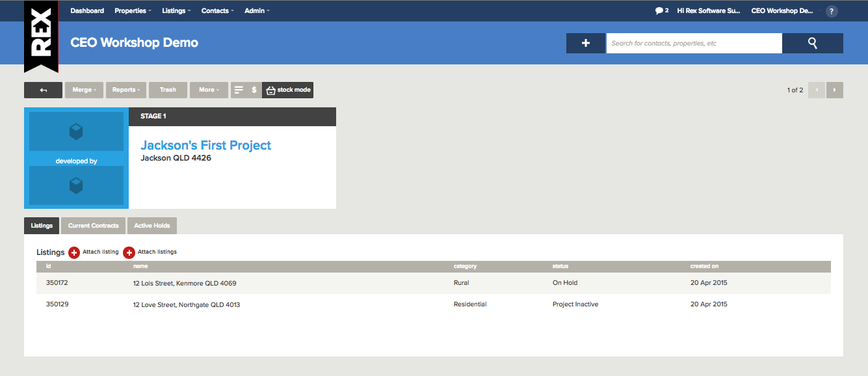The image size is (868, 376).
Task: Open listing id 350129
Action: pyautogui.click(x=57, y=304)
